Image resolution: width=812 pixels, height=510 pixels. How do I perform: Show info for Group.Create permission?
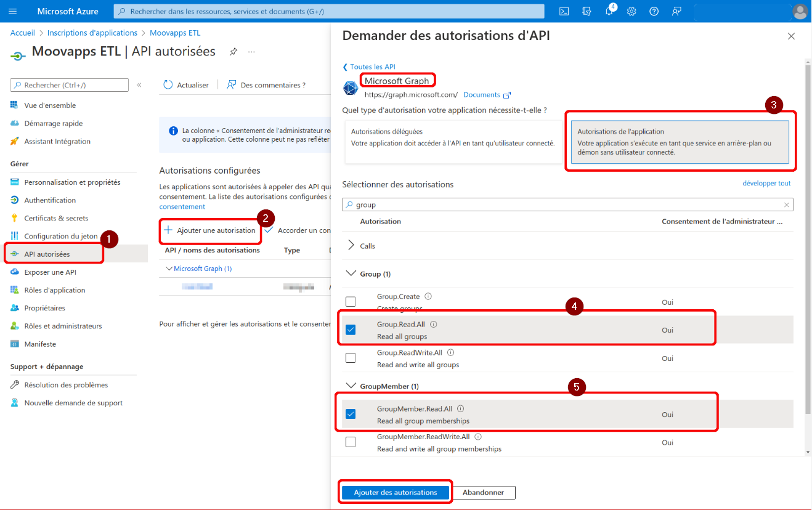[428, 296]
